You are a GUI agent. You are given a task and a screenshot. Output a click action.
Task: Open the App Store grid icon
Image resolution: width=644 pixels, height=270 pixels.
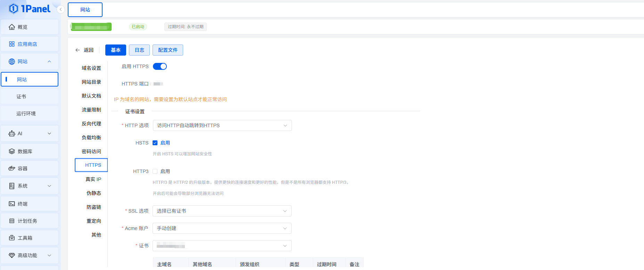[x=12, y=44]
